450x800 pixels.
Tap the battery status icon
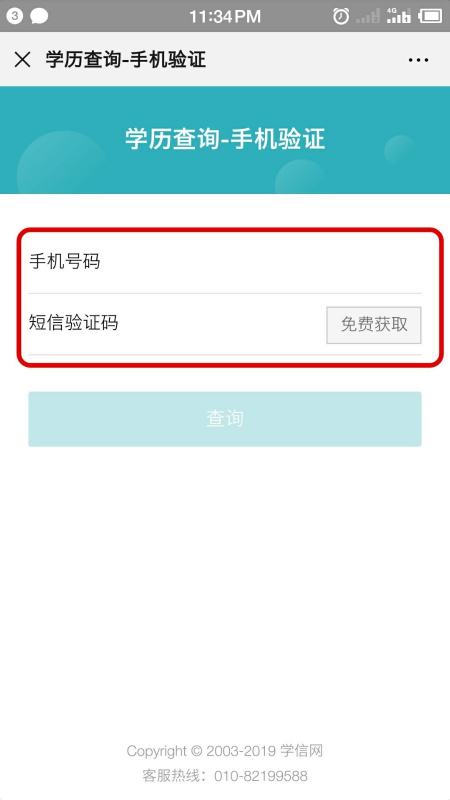click(430, 16)
